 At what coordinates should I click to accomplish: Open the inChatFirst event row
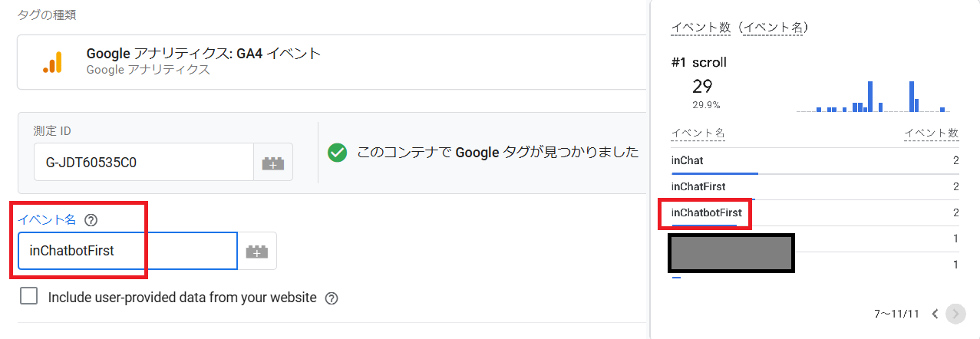pos(815,187)
